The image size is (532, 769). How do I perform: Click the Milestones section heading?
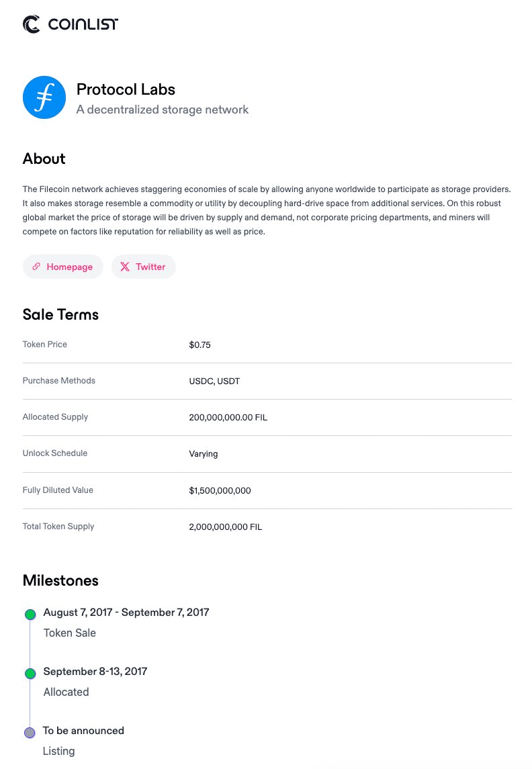pos(60,580)
